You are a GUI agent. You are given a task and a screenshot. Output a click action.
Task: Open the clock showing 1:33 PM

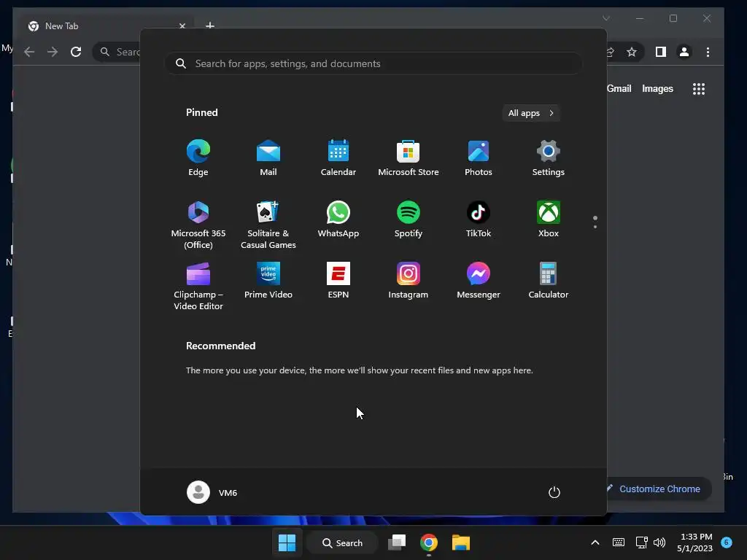point(694,542)
